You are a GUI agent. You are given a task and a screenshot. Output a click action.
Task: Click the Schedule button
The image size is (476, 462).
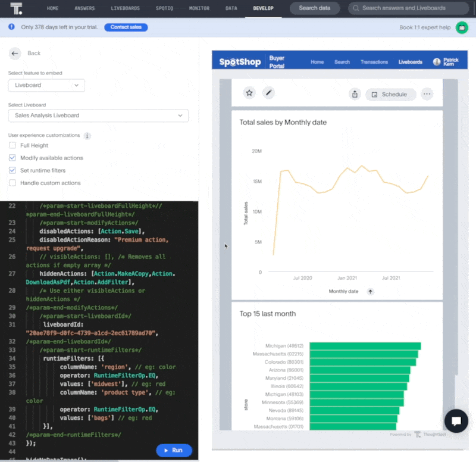pos(391,95)
